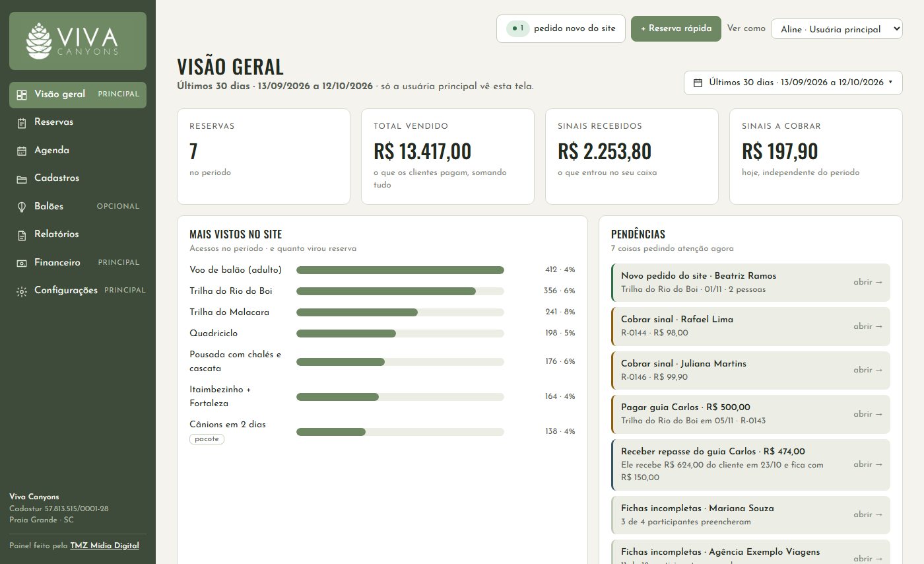Open the Agenda menu item

point(78,151)
